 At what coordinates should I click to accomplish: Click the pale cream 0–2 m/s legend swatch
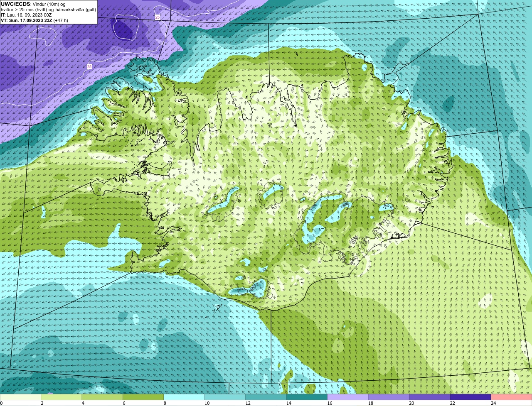point(21,397)
